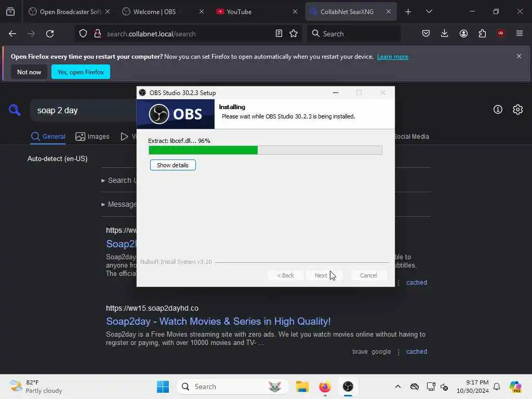Click the Firefox Search box

click(x=353, y=34)
